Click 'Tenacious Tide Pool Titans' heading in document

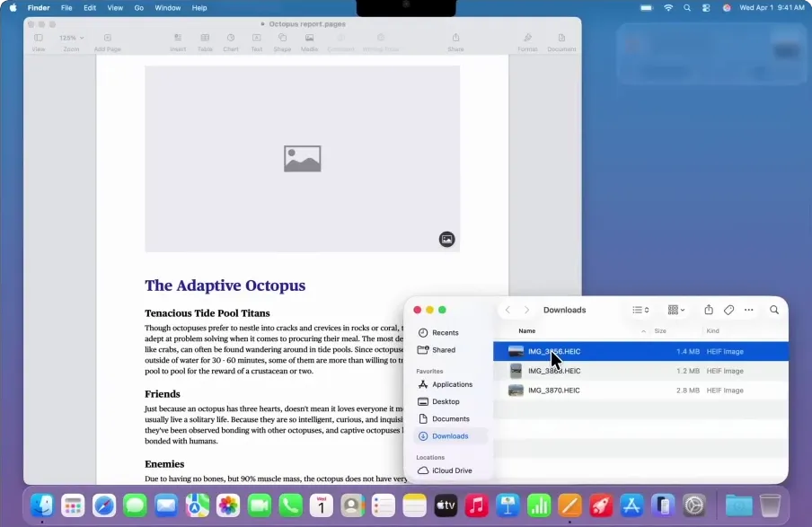(207, 312)
